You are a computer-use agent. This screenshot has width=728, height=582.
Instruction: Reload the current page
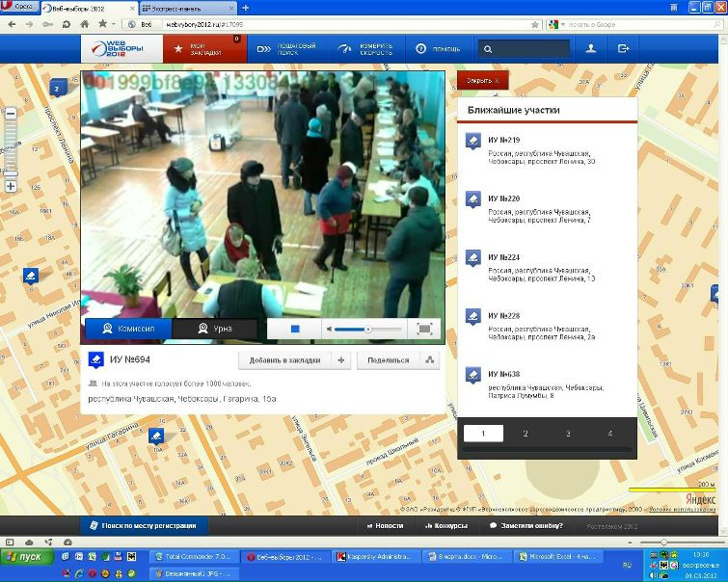tap(66, 25)
